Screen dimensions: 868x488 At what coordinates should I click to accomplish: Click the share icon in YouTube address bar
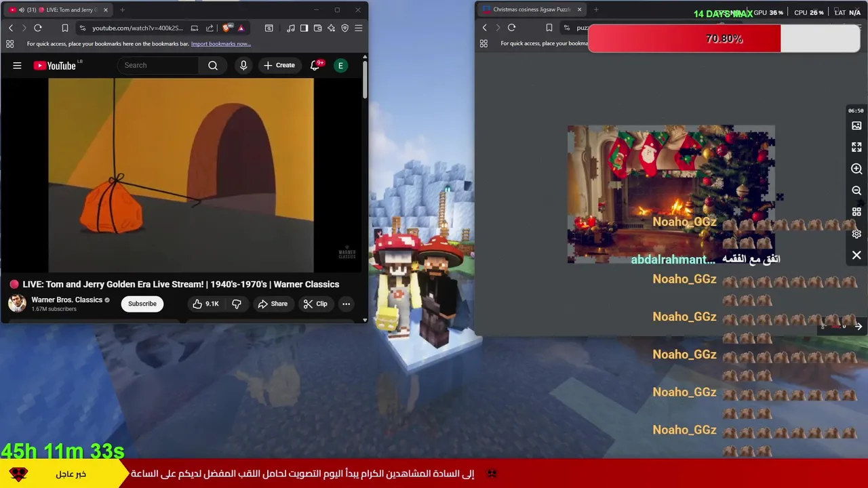210,28
